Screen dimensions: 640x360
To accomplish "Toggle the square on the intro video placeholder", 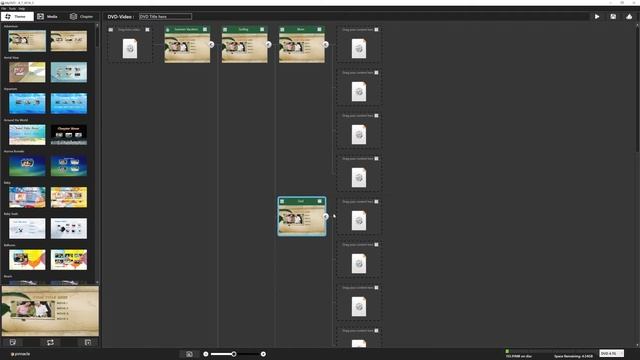I will 147,29.
